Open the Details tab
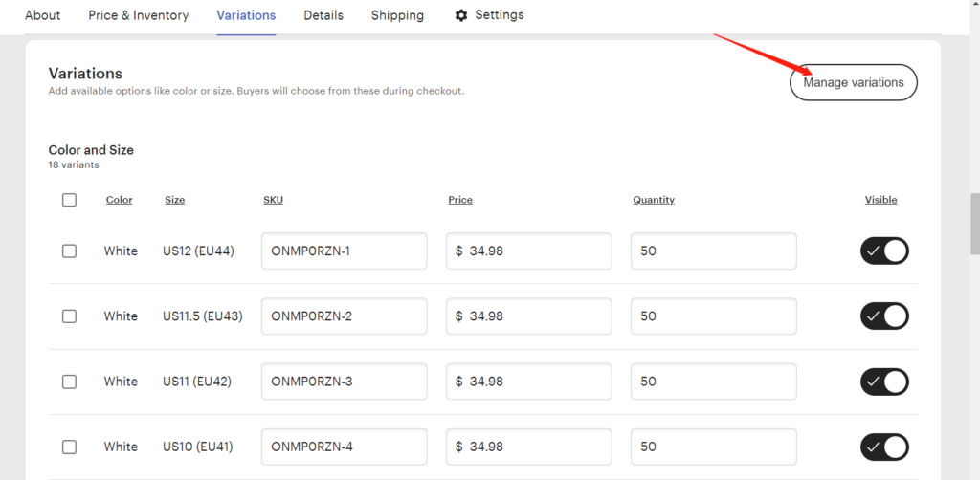This screenshot has height=480, width=980. [323, 15]
